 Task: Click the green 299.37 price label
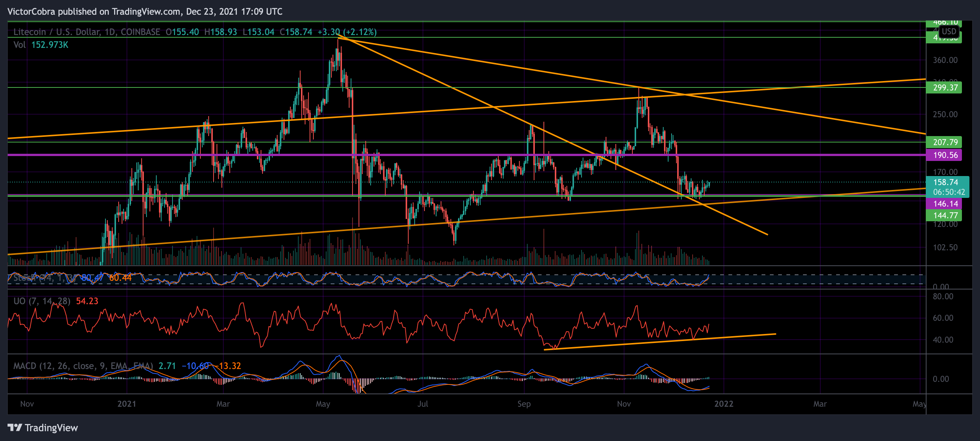[x=944, y=87]
